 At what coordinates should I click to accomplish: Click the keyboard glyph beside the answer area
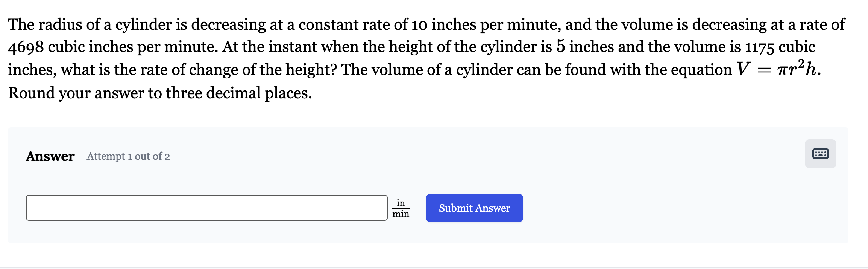pos(820,153)
